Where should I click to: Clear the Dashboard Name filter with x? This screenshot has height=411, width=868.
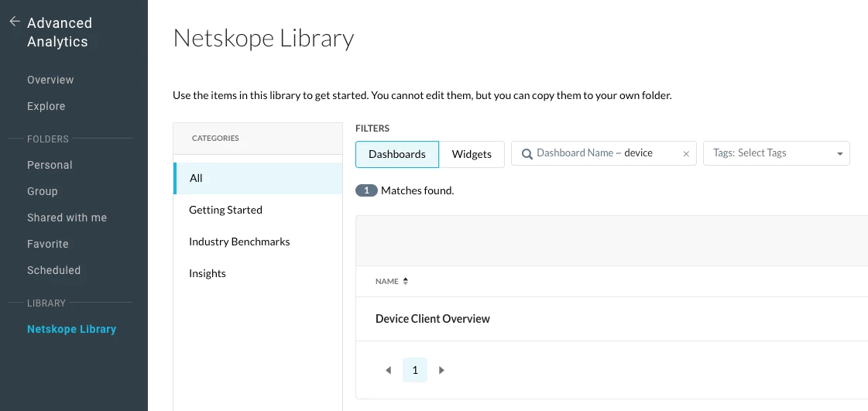(686, 154)
